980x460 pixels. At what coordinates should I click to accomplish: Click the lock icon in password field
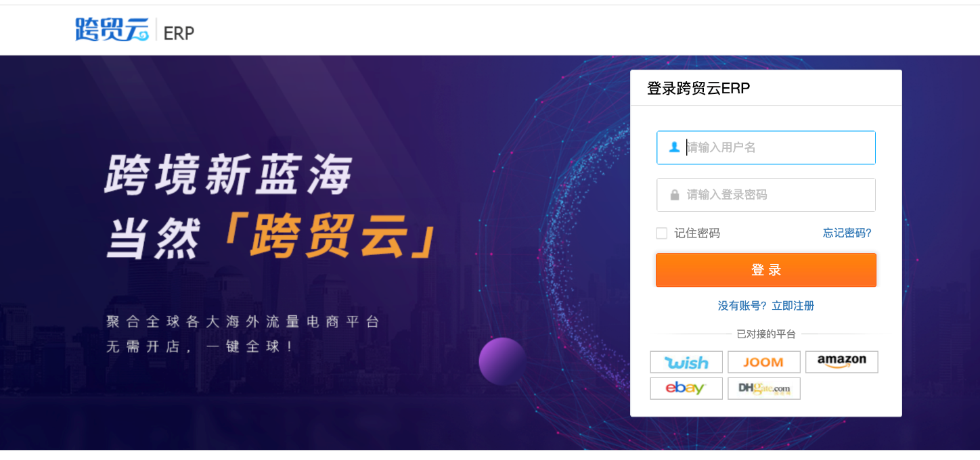(x=674, y=195)
